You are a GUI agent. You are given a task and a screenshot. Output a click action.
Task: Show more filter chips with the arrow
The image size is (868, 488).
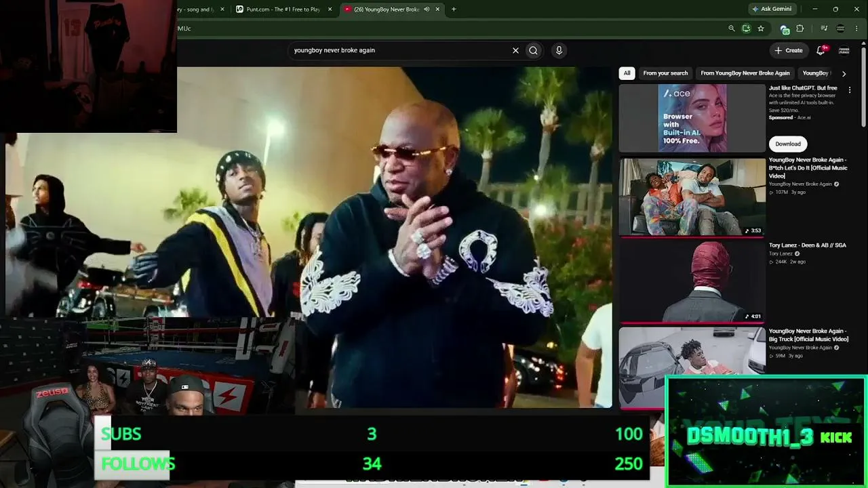tap(844, 73)
